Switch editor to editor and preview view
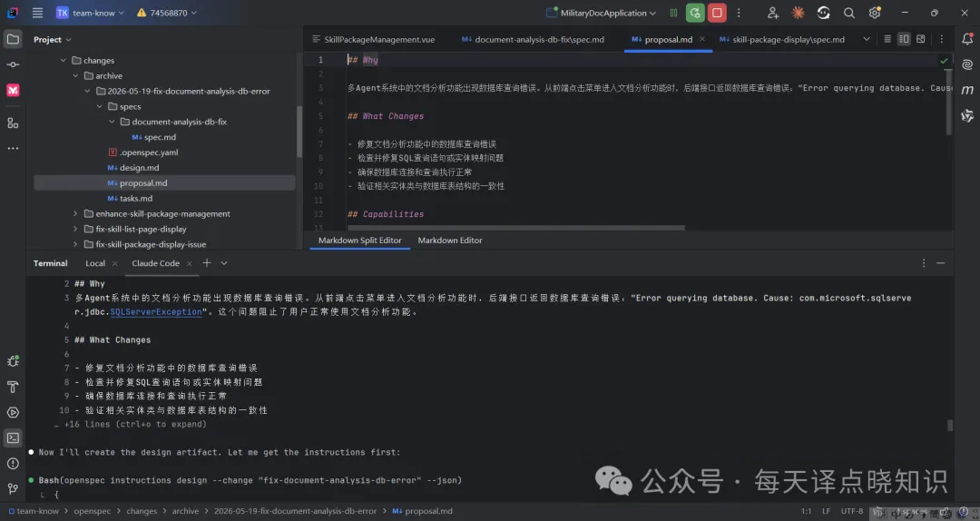 tap(904, 39)
